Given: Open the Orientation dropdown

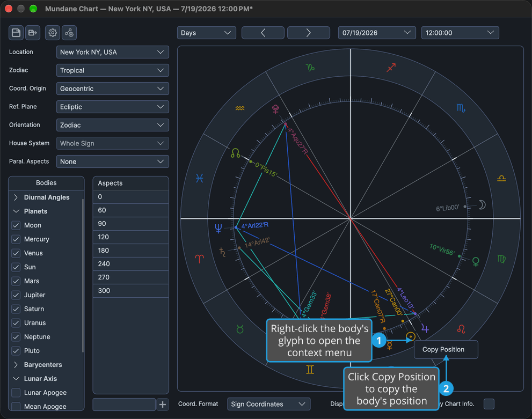Looking at the screenshot, I should click(113, 125).
